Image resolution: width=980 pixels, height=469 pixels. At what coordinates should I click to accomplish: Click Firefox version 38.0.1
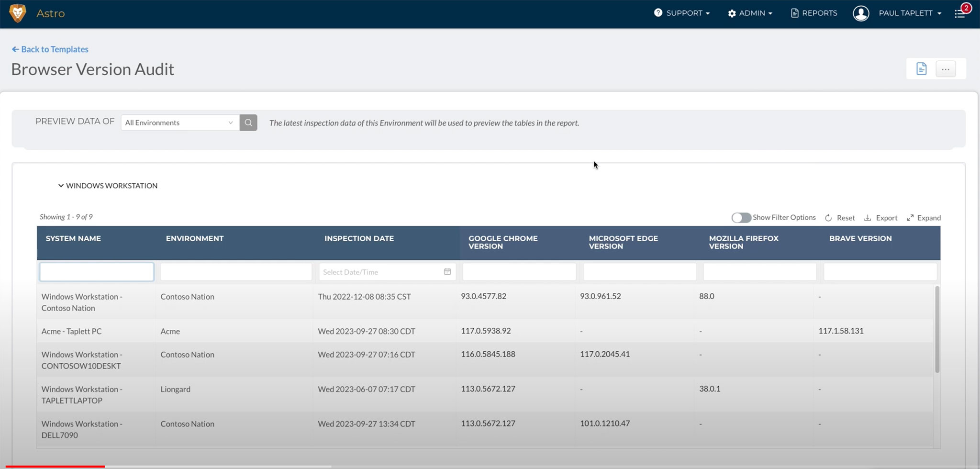[710, 389]
